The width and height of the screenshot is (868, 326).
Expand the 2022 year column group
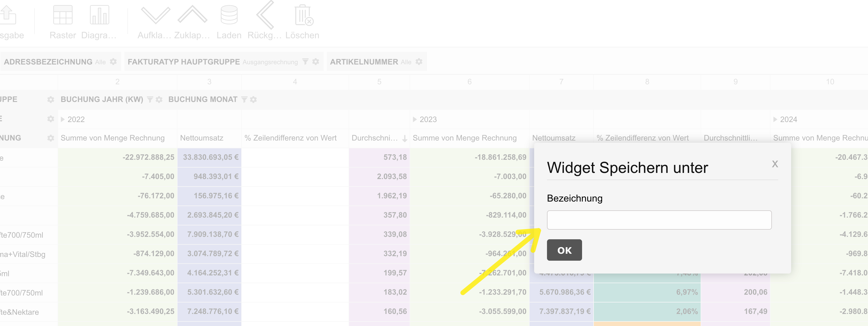click(x=63, y=119)
